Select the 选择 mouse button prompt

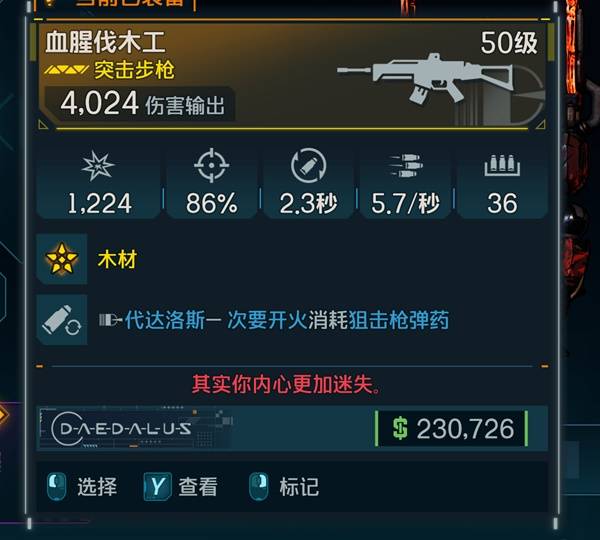click(x=82, y=486)
